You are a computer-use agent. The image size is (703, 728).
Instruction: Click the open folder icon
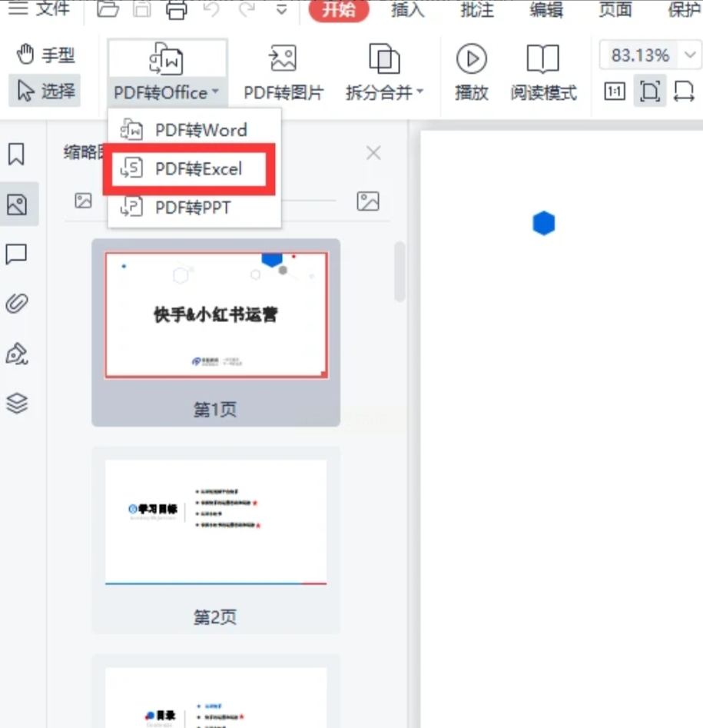[x=108, y=8]
